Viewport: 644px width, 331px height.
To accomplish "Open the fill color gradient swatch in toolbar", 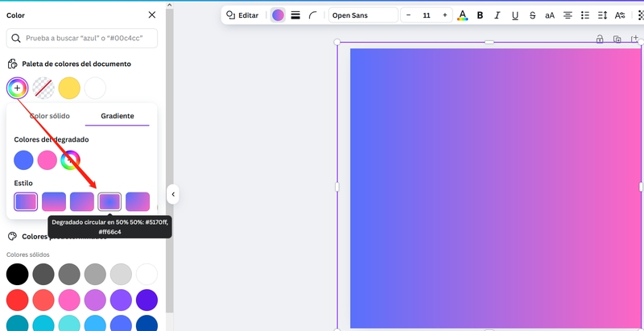I will (x=278, y=15).
